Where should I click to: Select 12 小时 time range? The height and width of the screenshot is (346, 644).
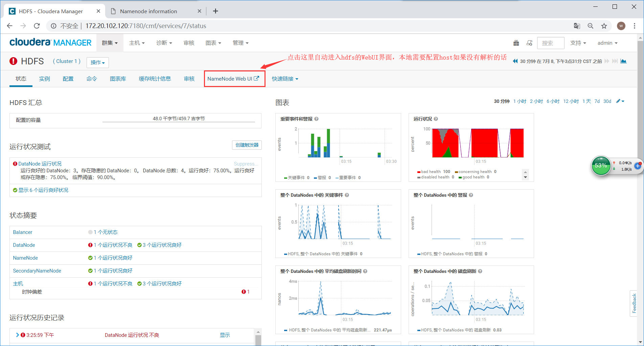click(571, 101)
